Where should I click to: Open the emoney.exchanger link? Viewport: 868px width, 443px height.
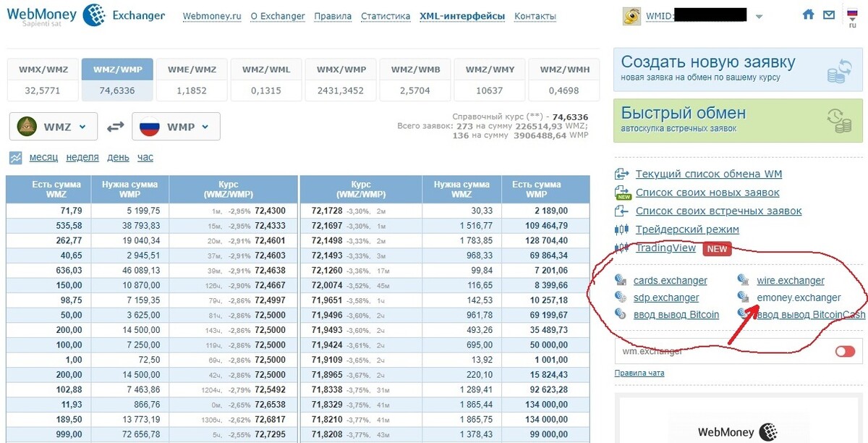(799, 298)
